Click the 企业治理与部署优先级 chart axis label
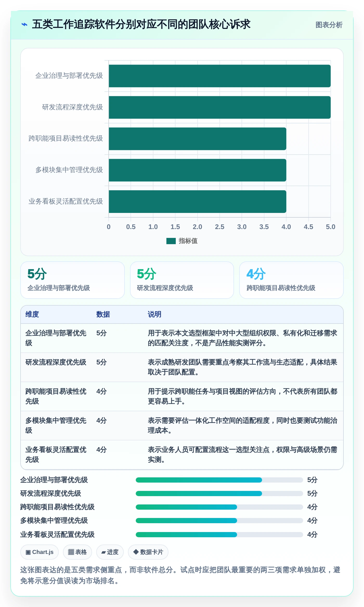Image resolution: width=364 pixels, height=607 pixels. [x=69, y=76]
